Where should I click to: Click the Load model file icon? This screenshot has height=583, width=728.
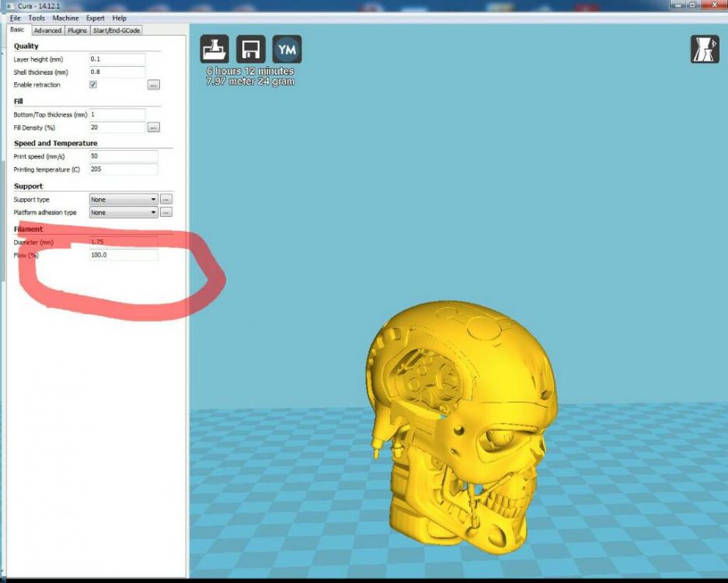(x=214, y=49)
